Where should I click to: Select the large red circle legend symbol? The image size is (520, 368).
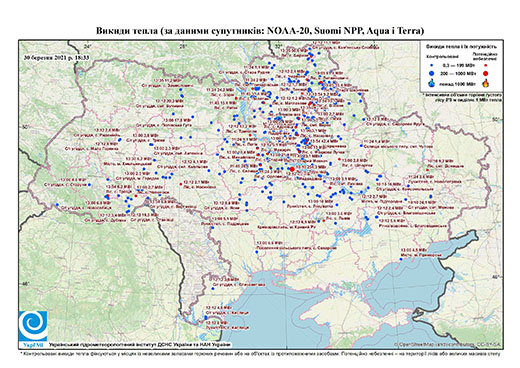pos(485,73)
